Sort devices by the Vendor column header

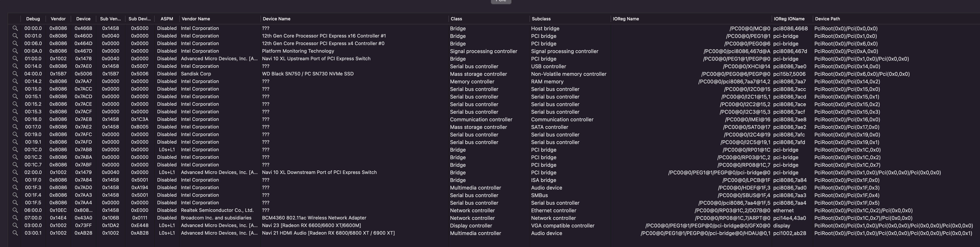[58, 19]
